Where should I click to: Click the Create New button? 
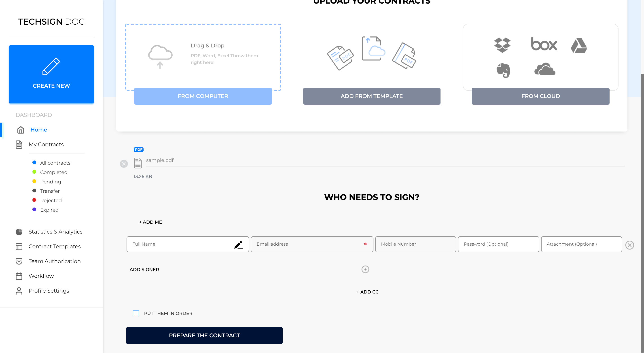(x=51, y=74)
